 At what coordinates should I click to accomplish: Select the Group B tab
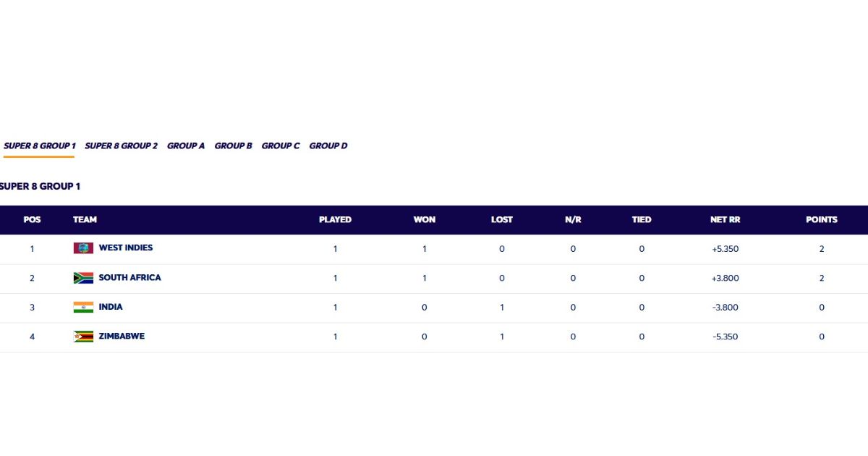pyautogui.click(x=233, y=145)
